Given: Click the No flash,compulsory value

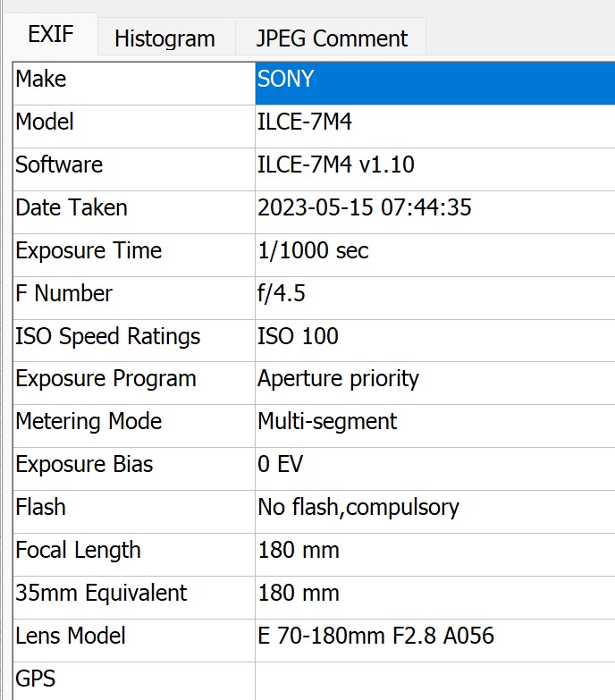Looking at the screenshot, I should click(x=358, y=507).
